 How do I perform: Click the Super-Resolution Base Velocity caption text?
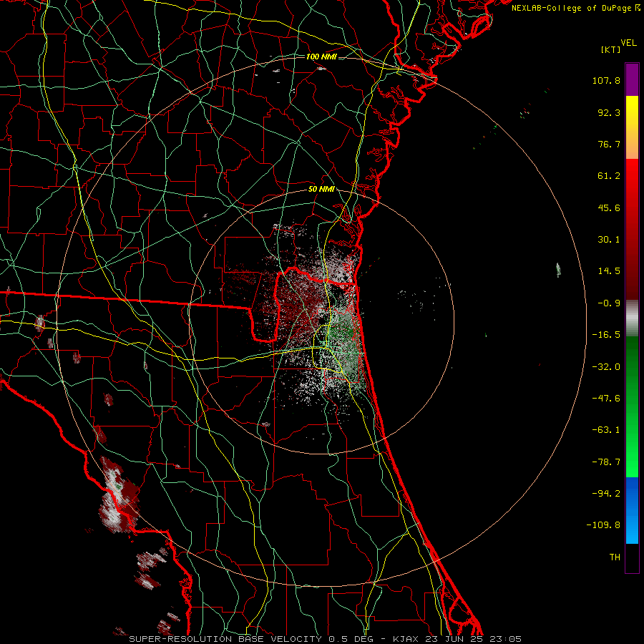[225, 639]
